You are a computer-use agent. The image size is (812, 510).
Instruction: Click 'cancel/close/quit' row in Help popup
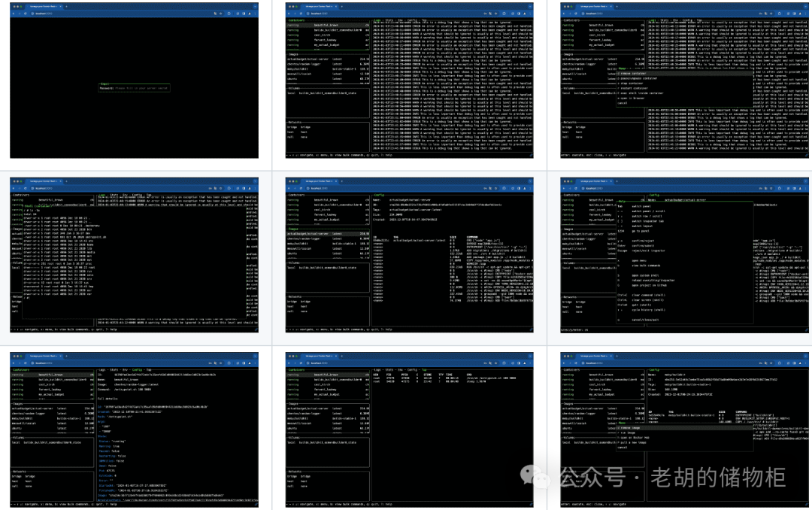685,320
